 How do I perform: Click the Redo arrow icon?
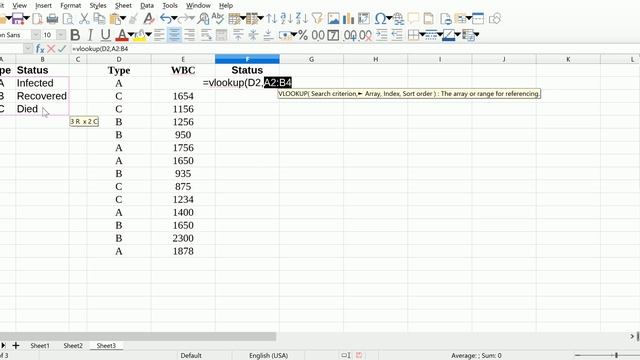(x=184, y=19)
